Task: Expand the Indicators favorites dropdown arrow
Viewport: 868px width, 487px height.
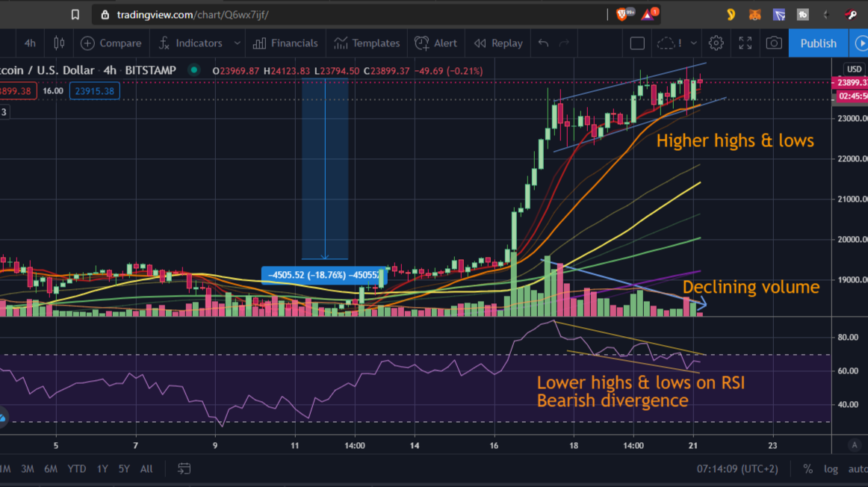Action: click(x=238, y=43)
